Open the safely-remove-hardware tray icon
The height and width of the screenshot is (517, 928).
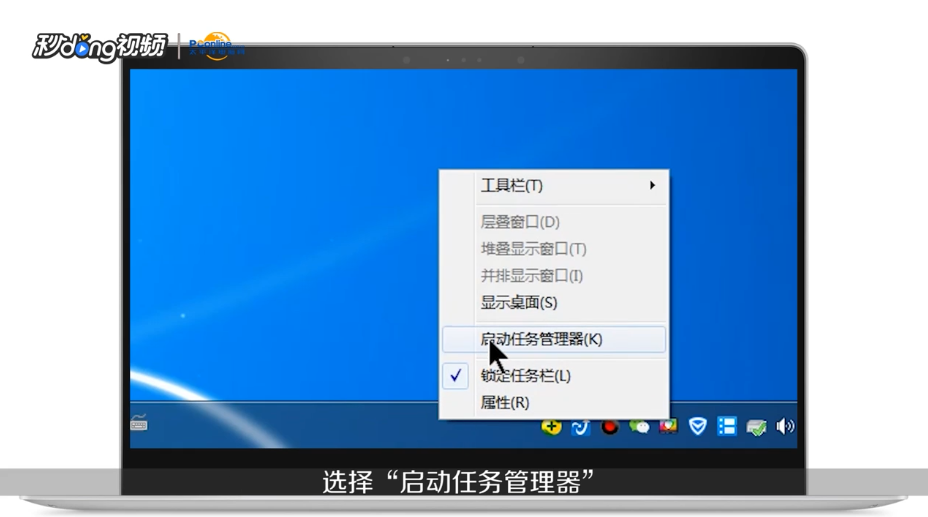[756, 427]
